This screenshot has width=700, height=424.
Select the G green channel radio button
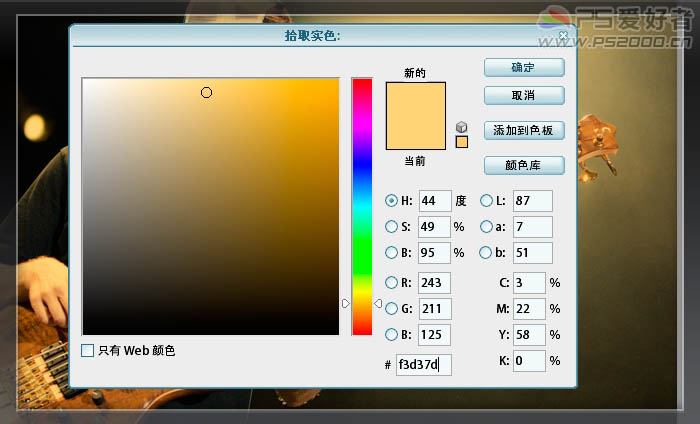tap(392, 309)
